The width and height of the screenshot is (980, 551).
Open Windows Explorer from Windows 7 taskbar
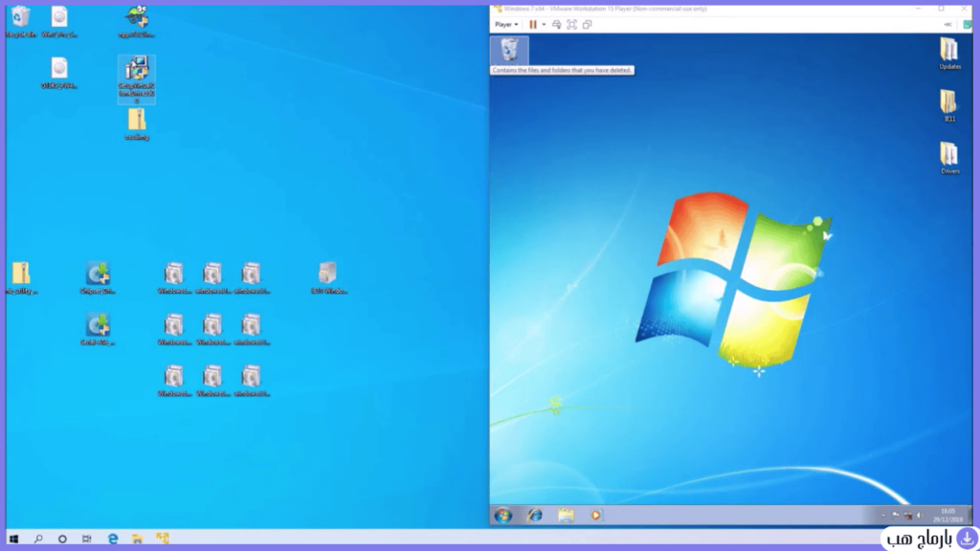(x=566, y=515)
